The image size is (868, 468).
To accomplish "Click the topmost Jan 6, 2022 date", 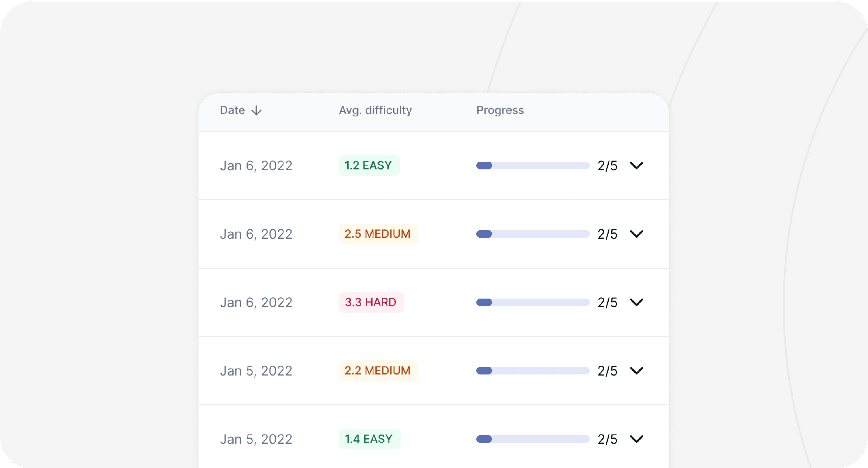I will (256, 165).
